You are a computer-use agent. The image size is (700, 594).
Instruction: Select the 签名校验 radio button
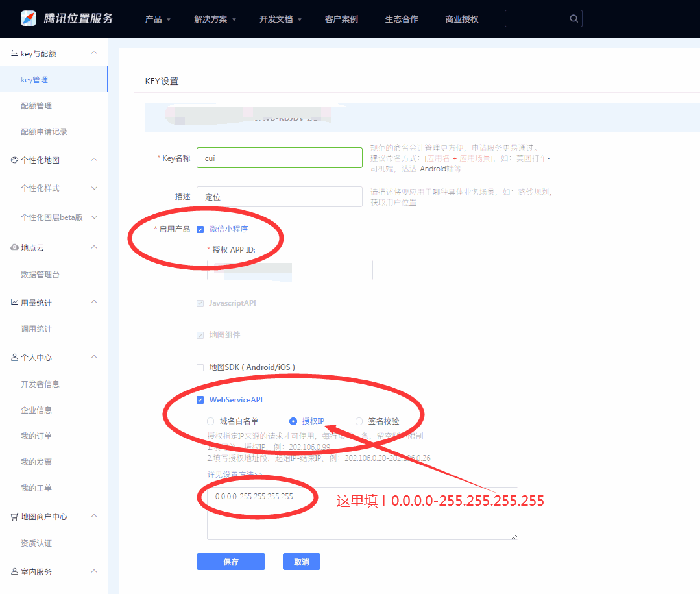359,421
